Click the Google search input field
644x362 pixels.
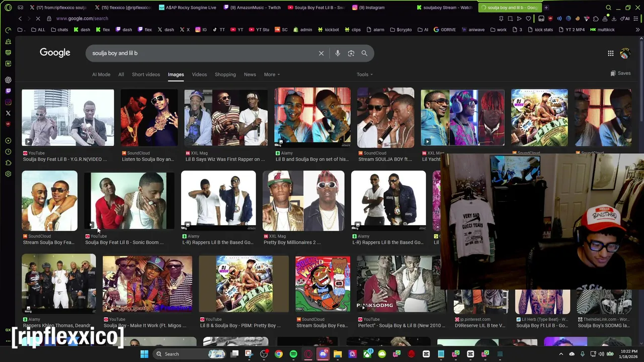pos(201,53)
